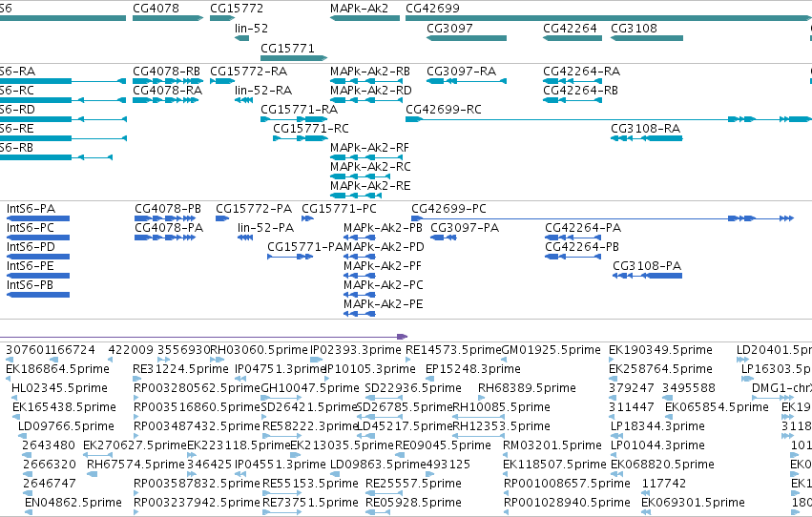Image resolution: width=812 pixels, height=517 pixels.
Task: Click the CG15772 gene label
Action: pos(237,9)
